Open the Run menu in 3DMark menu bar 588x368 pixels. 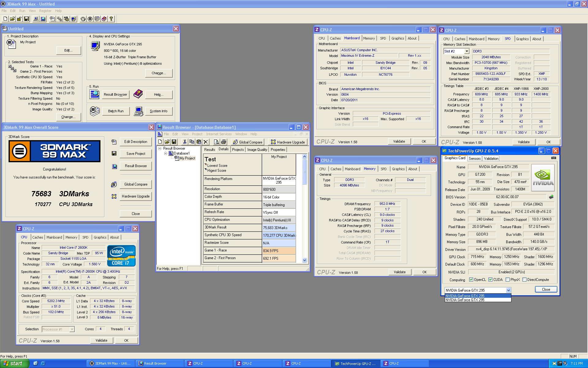[22, 11]
